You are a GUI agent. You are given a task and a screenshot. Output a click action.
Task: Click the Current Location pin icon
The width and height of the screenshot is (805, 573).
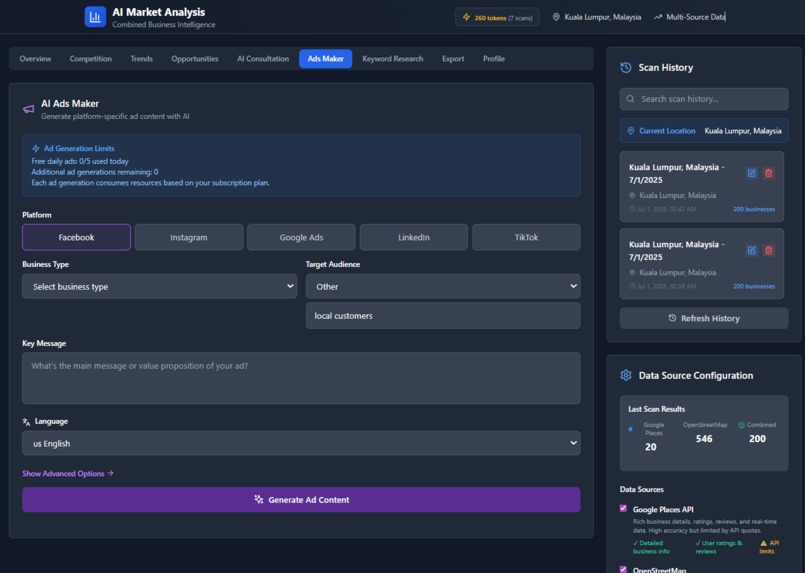coord(631,131)
